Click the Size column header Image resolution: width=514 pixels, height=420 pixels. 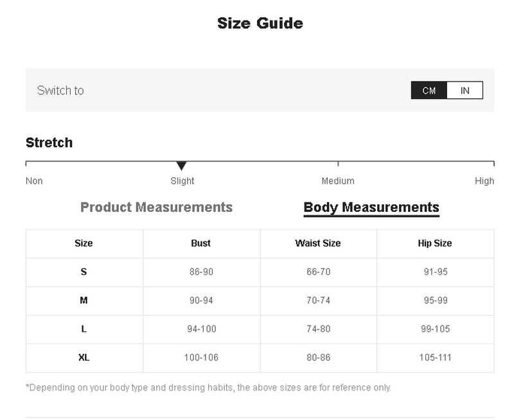tap(84, 243)
